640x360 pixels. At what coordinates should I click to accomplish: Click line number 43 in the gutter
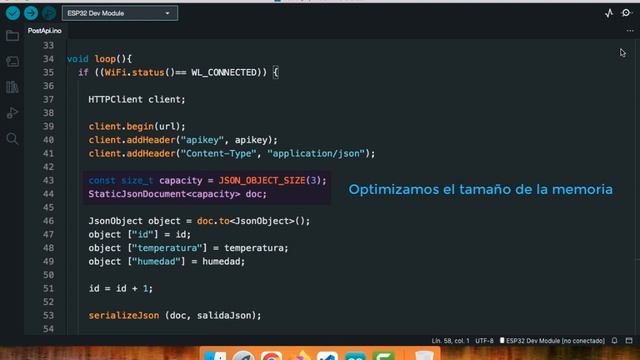48,180
